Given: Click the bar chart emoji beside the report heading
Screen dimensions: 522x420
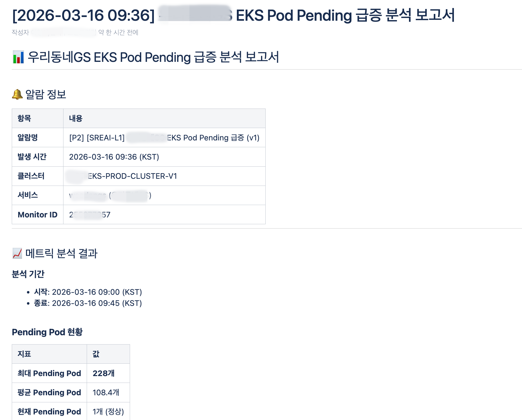Looking at the screenshot, I should pos(18,58).
